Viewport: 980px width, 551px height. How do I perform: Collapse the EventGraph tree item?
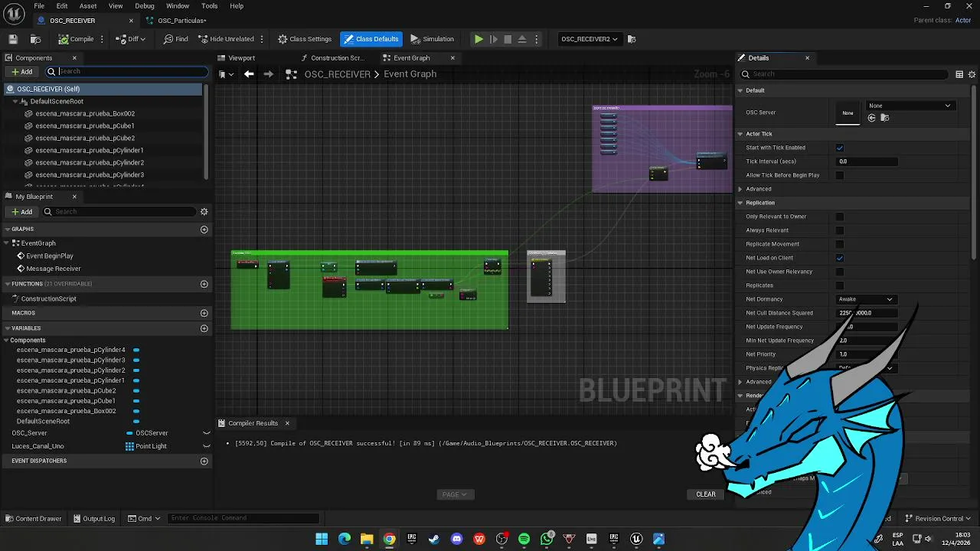click(7, 243)
